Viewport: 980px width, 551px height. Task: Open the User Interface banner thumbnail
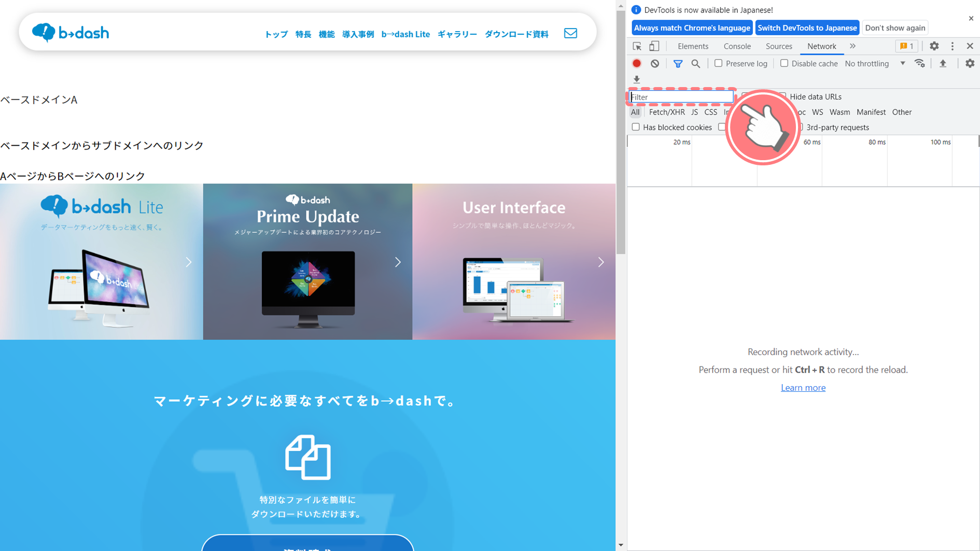click(x=514, y=262)
